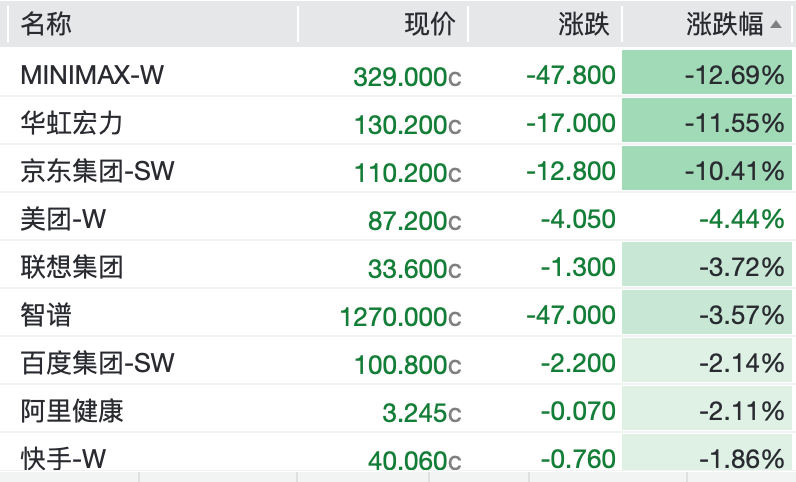The image size is (796, 482).
Task: Open the 百度集团-SW entry
Action: point(398,361)
